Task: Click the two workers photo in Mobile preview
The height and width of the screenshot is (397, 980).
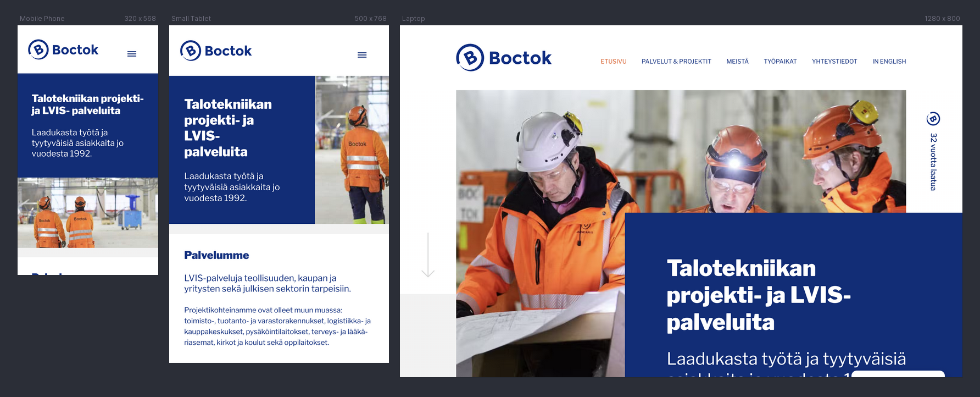Action: click(88, 213)
